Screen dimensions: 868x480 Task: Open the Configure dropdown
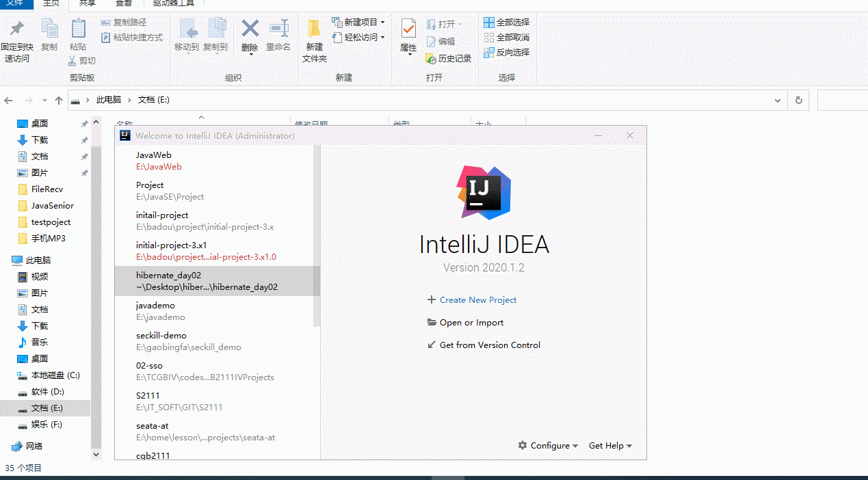click(548, 446)
